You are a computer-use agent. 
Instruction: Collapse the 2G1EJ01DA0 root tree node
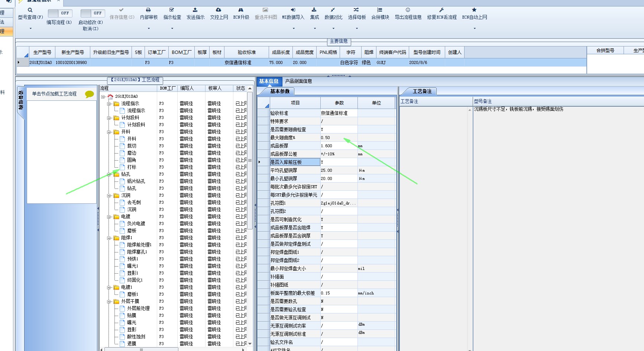click(103, 97)
